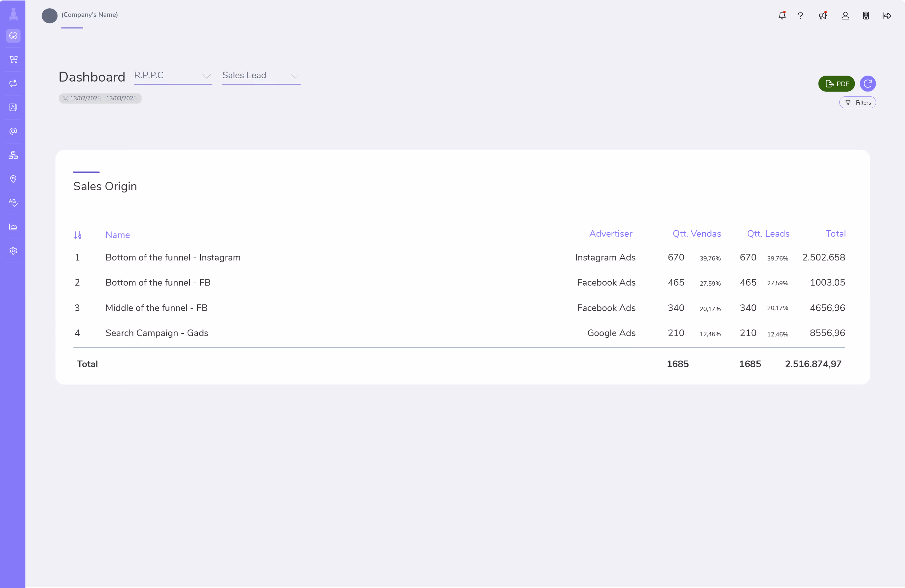Open the stacked boxes sidebar icon
The height and width of the screenshot is (588, 905).
(x=13, y=155)
